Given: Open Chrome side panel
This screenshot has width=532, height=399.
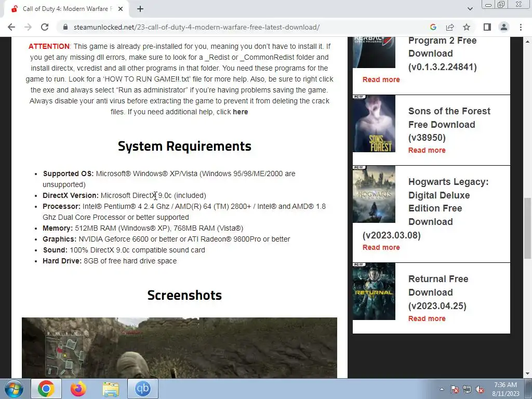Looking at the screenshot, I should pyautogui.click(x=487, y=27).
